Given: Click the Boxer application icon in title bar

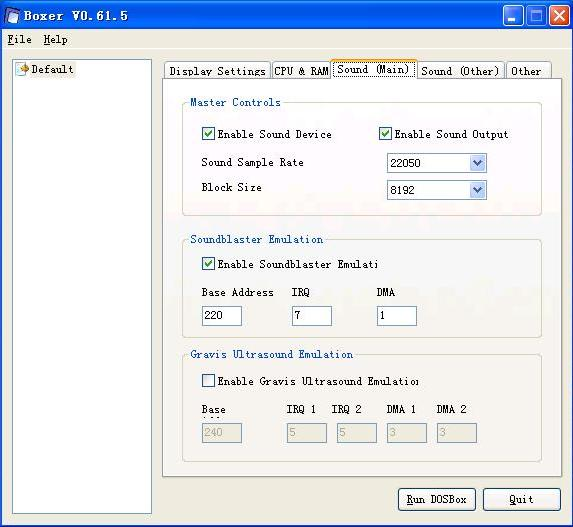Looking at the screenshot, I should (12, 15).
